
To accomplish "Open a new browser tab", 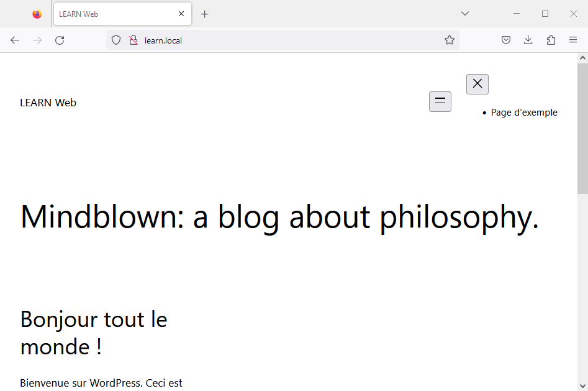I will click(x=205, y=14).
